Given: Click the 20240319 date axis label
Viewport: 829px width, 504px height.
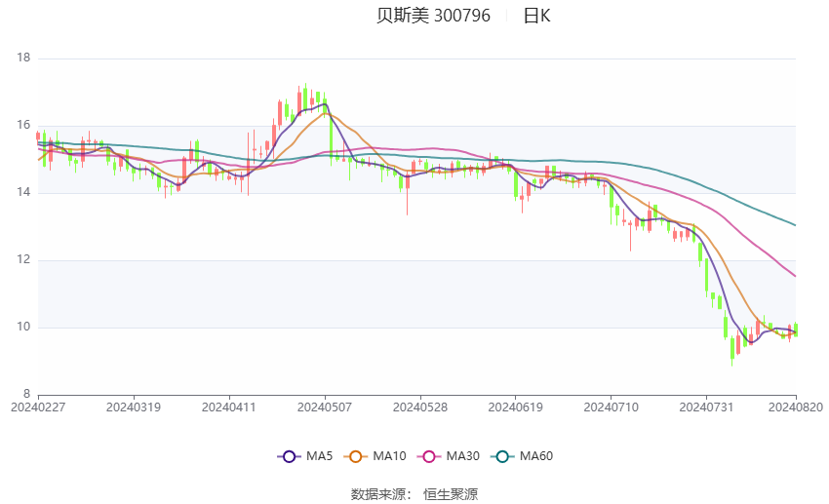Looking at the screenshot, I should pos(134,407).
